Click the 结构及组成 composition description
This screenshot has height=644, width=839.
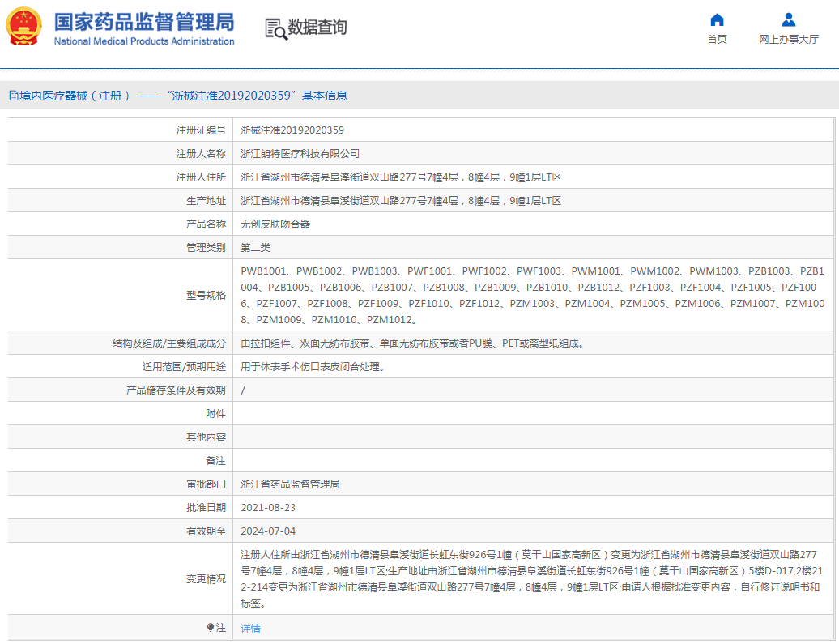tap(414, 343)
